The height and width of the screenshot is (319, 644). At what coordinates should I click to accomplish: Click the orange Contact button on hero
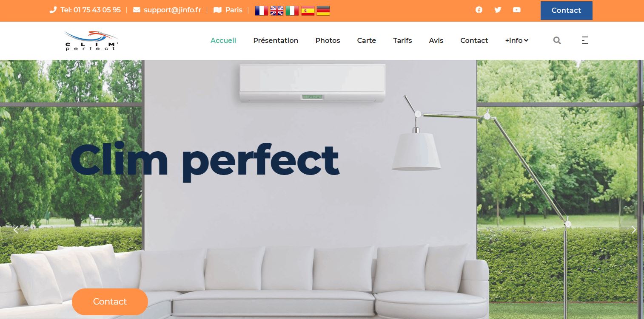(110, 302)
